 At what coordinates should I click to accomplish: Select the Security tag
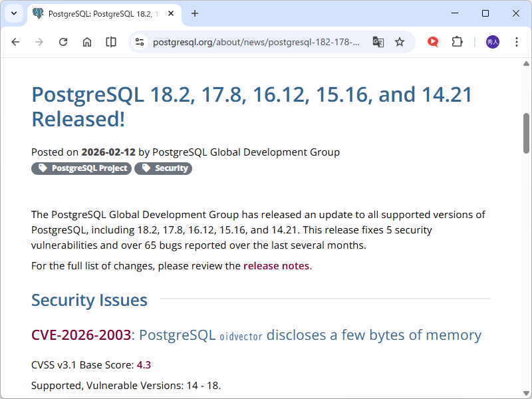tap(163, 168)
